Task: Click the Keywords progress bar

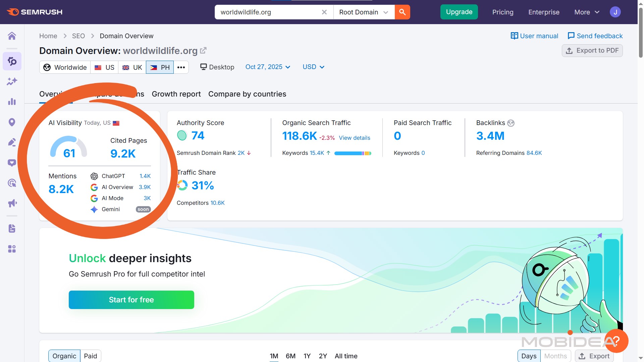Action: [352, 153]
